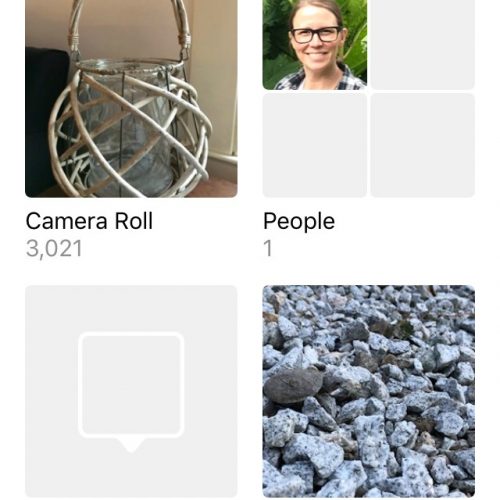Click the empty bottom-left People placeholder tile
The image size is (500, 500).
pos(315,145)
